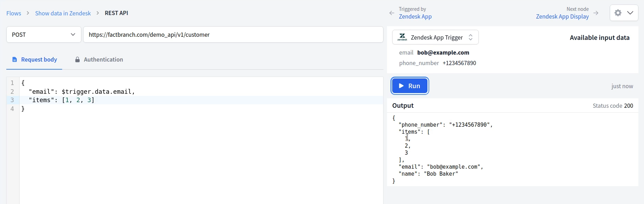Click the output "phone_number" line
This screenshot has height=204, width=644.
point(446,125)
